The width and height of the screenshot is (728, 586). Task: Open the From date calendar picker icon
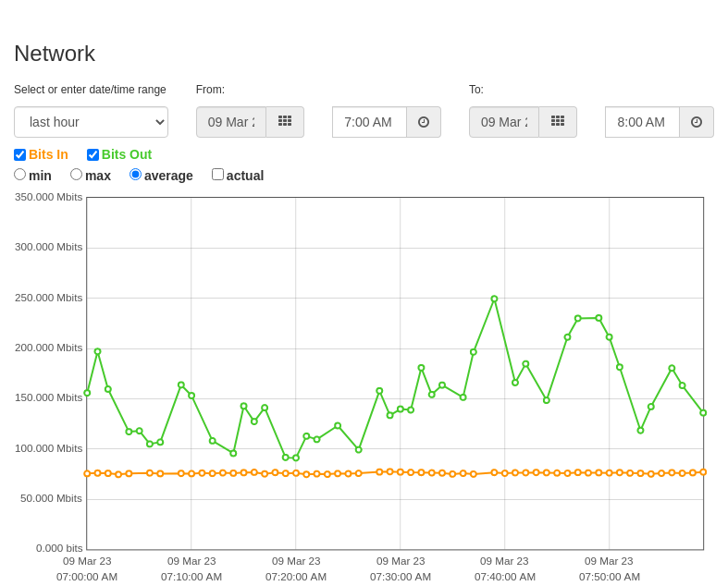(x=285, y=122)
